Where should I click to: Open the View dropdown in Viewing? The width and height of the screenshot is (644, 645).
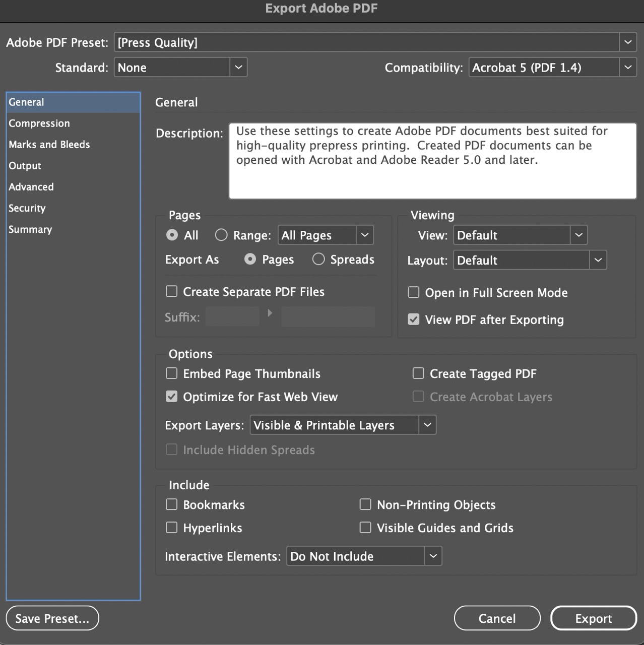[x=521, y=235]
